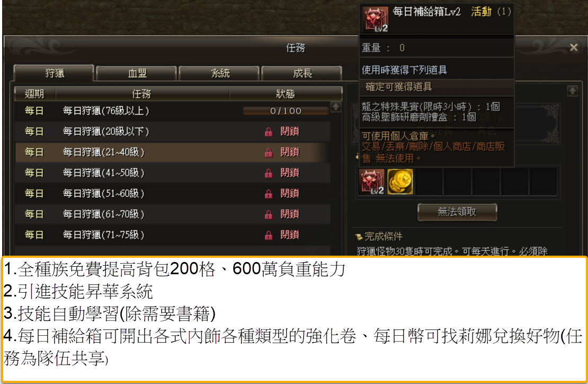
Task: Select the 狩獵 tab
Action: (x=54, y=73)
